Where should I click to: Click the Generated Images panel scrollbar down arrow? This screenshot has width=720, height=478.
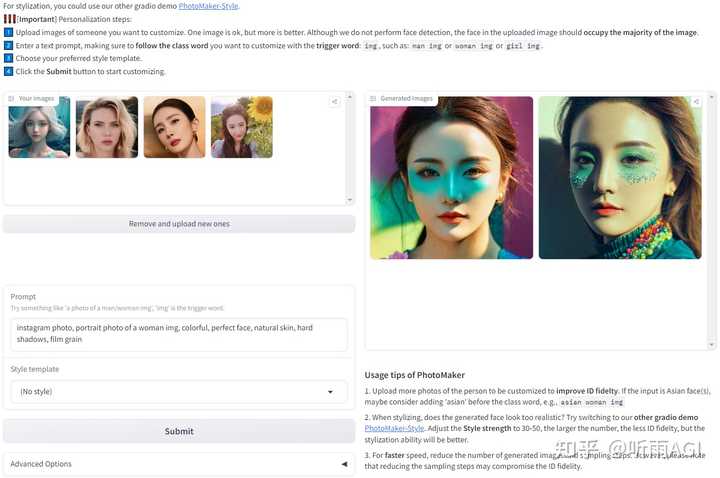click(x=712, y=344)
